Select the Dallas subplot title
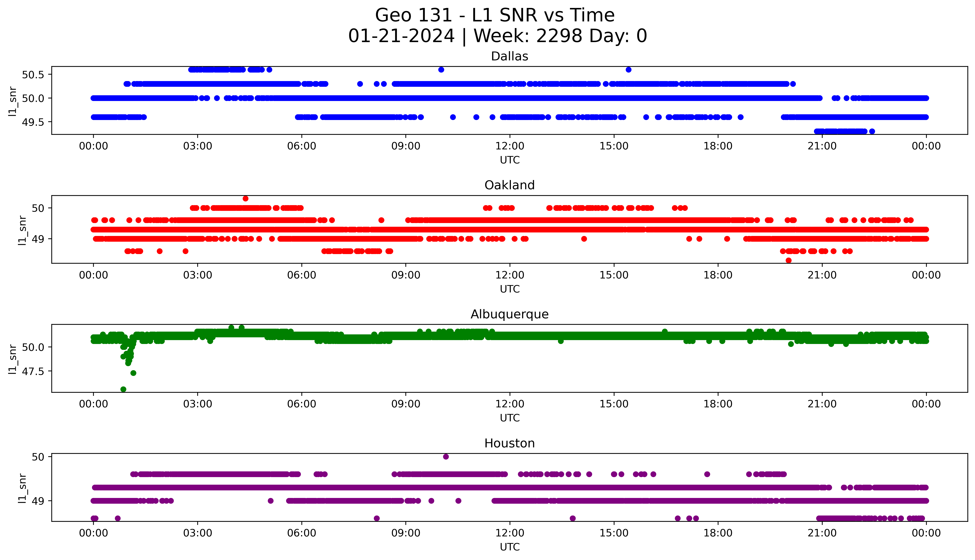 coord(510,56)
